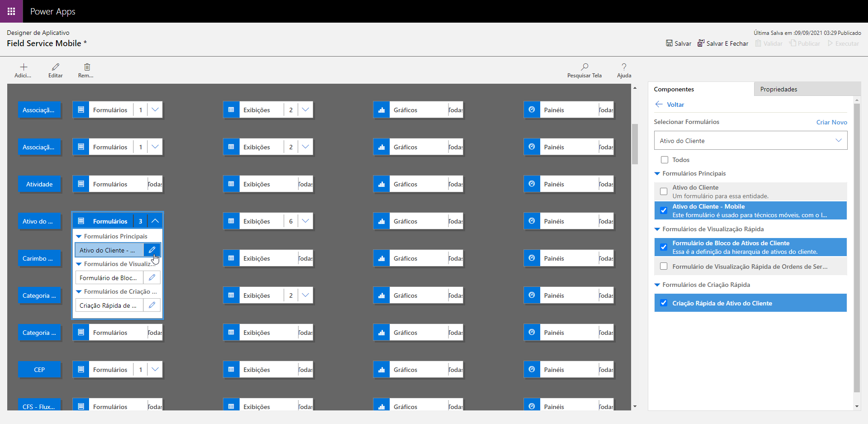Image resolution: width=868 pixels, height=424 pixels.
Task: Select Painéis icon in Atividade row
Action: click(532, 184)
